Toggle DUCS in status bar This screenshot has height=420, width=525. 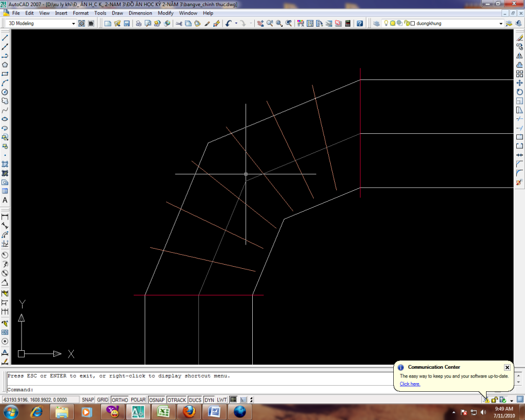point(195,399)
